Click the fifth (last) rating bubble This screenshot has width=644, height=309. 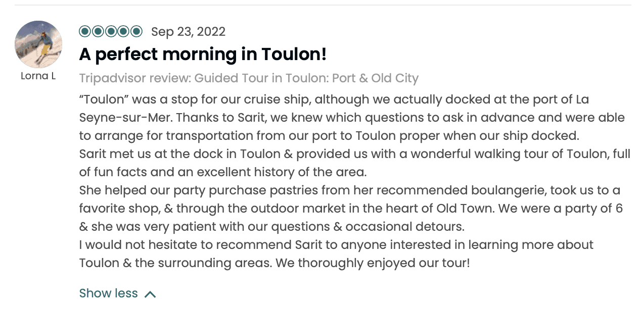coord(136,32)
